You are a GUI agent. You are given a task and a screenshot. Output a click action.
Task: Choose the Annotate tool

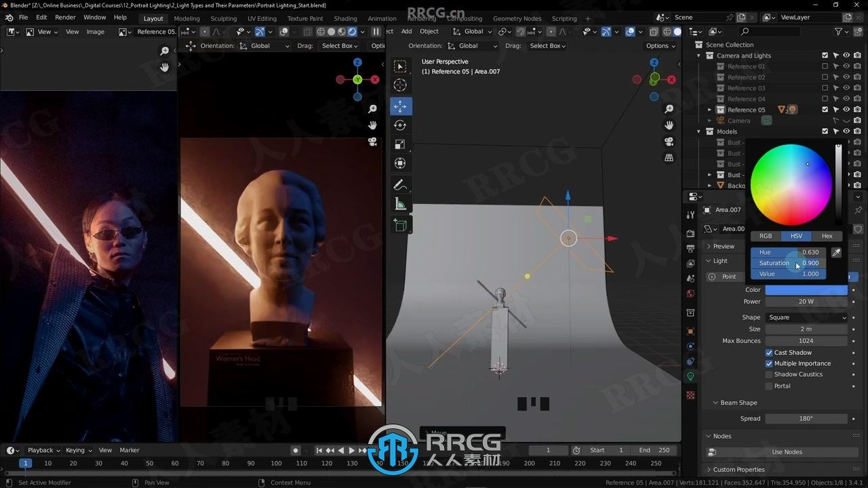pos(400,185)
